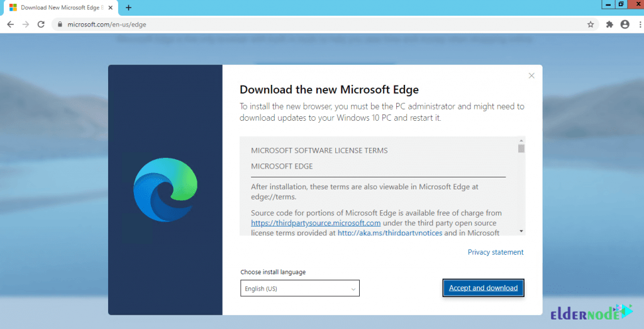Open the Chrome profile avatar
Image resolution: width=644 pixels, height=329 pixels.
click(x=625, y=25)
